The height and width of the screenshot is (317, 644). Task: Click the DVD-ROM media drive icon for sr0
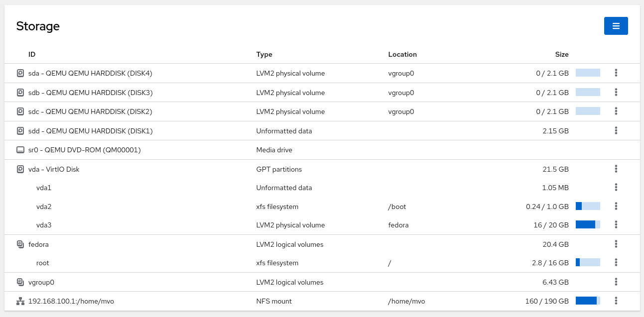click(20, 150)
